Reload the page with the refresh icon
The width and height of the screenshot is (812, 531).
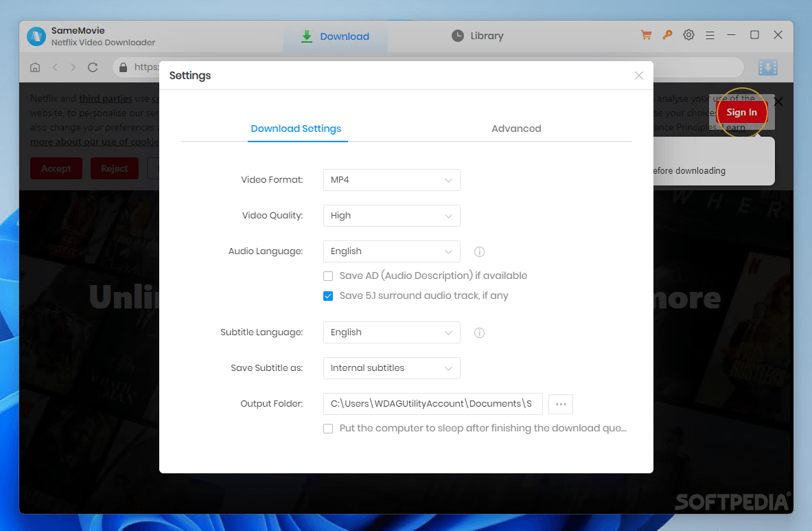pos(93,67)
